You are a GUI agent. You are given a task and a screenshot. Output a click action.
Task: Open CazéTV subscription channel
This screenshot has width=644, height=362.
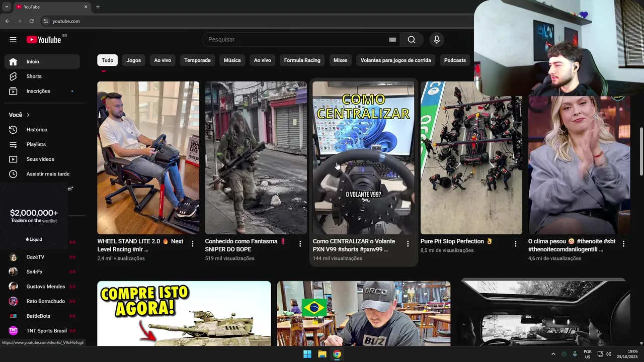click(42, 257)
